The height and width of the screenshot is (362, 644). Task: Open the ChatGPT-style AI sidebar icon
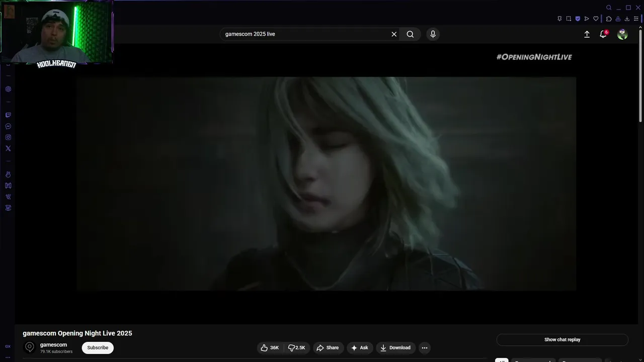click(8, 89)
